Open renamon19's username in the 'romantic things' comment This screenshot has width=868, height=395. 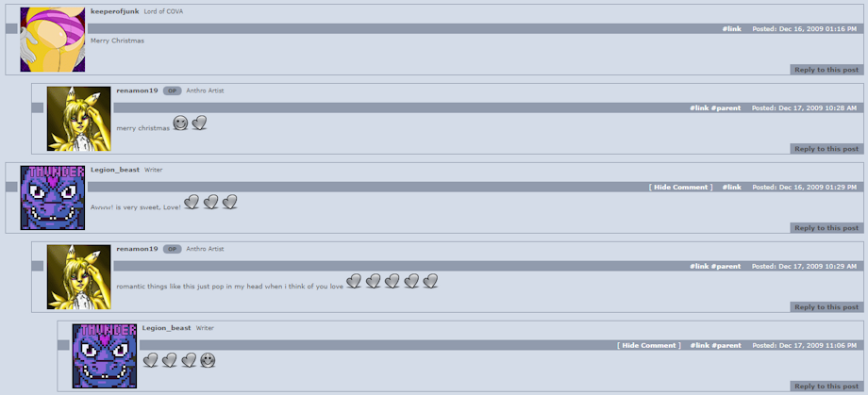point(138,249)
